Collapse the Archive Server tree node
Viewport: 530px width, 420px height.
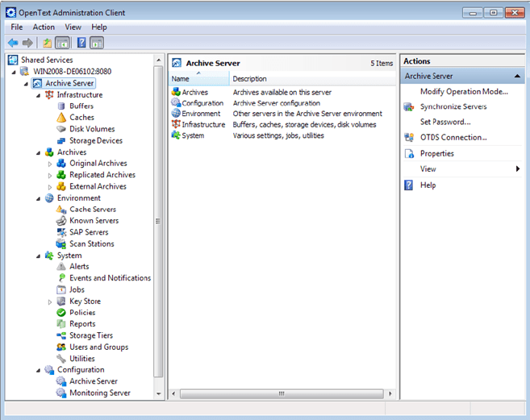[x=26, y=84]
